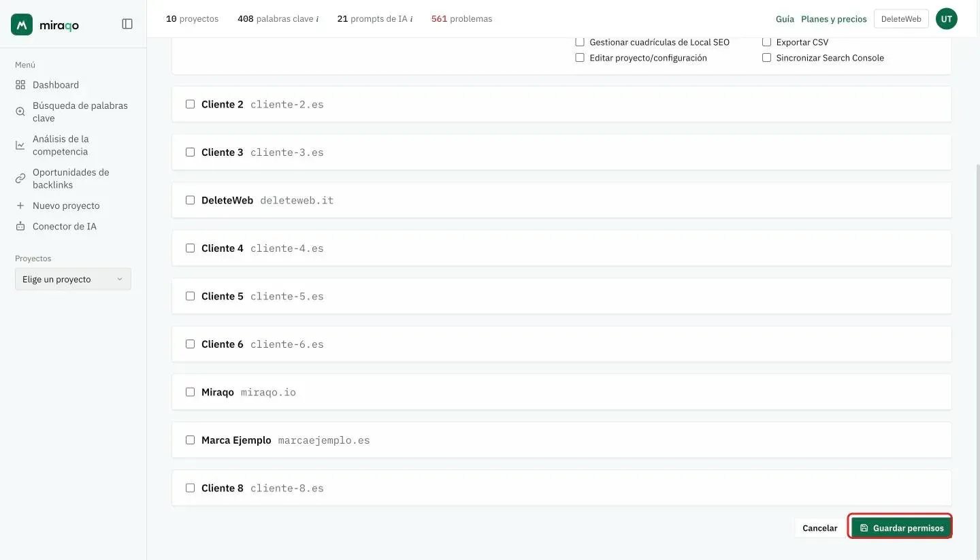
Task: Check the Cliente 6 checkbox
Action: [x=190, y=344]
